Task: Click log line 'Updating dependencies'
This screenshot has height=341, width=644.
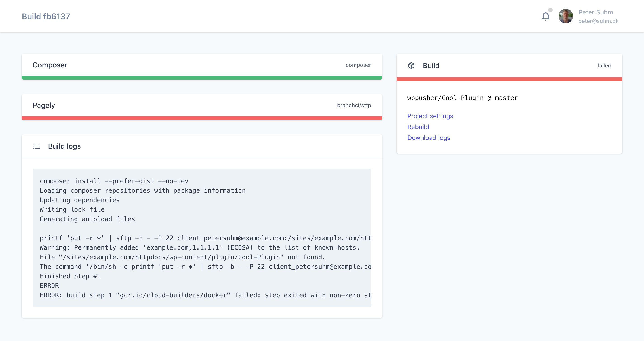Action: [x=80, y=200]
